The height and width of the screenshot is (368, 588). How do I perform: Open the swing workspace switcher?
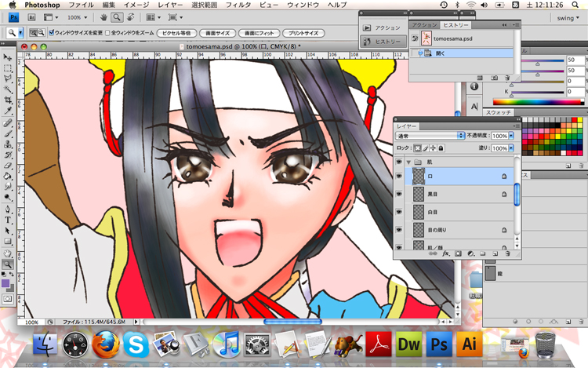click(568, 17)
